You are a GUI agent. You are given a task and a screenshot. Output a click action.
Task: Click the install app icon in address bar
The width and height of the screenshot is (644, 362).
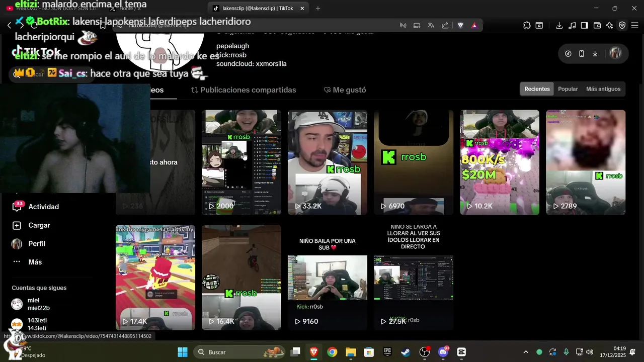tap(417, 25)
